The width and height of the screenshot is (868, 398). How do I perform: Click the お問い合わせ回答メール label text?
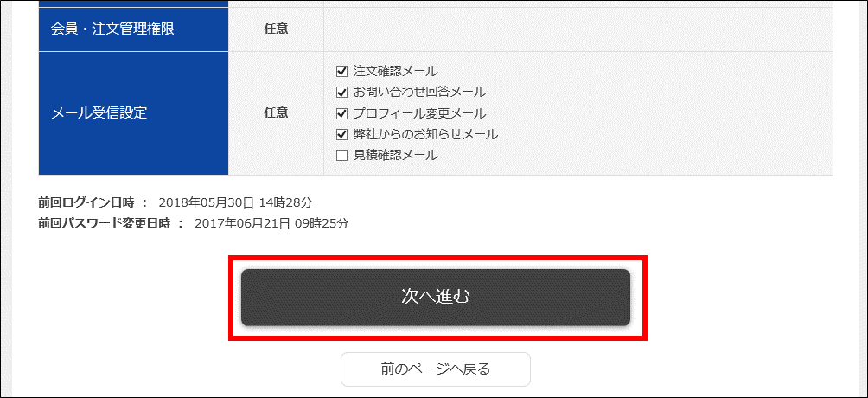[419, 92]
